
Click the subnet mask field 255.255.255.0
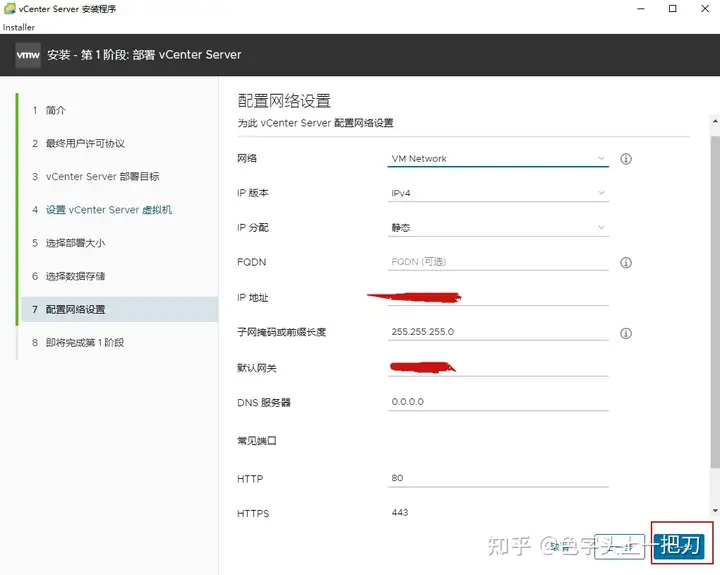pos(498,332)
